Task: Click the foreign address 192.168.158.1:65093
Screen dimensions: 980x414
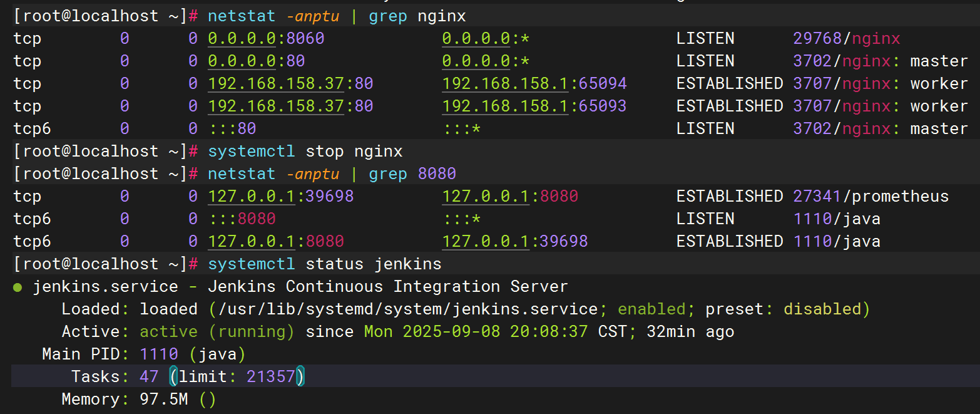Action: (534, 106)
